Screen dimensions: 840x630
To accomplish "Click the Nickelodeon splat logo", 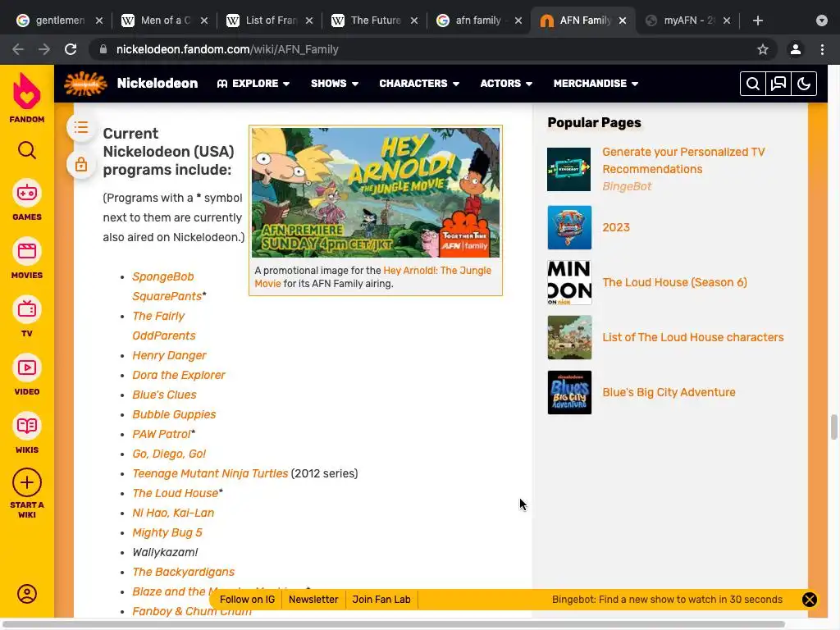I will (x=85, y=84).
